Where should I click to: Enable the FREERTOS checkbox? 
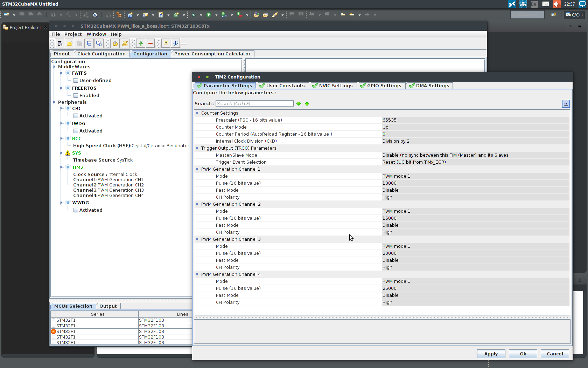(x=76, y=96)
